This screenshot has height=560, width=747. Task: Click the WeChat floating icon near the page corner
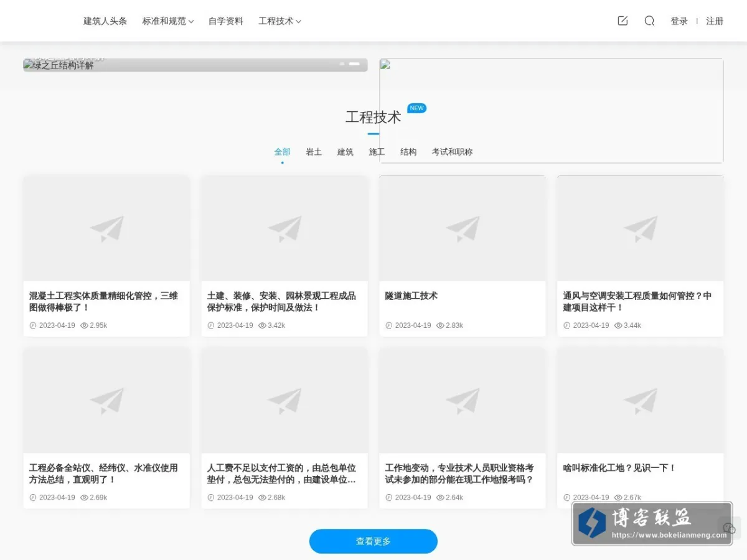(730, 528)
